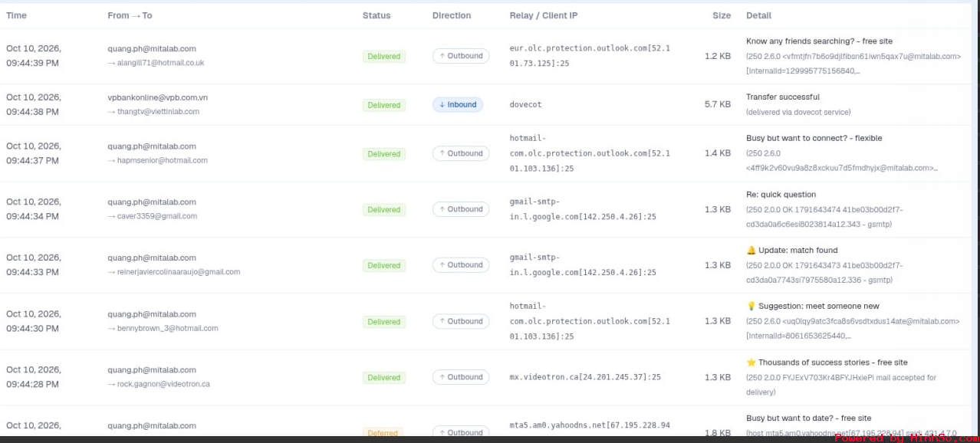The width and height of the screenshot is (980, 443).
Task: Click the Detail column header
Action: [758, 15]
